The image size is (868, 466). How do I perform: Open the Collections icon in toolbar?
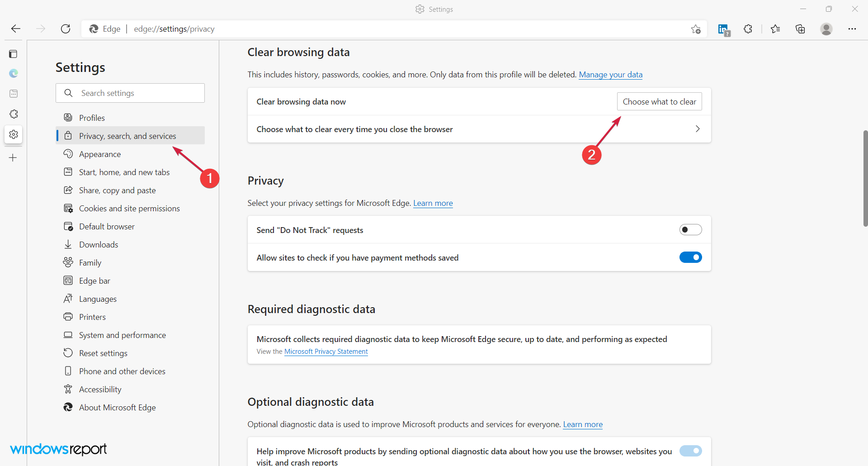[800, 29]
